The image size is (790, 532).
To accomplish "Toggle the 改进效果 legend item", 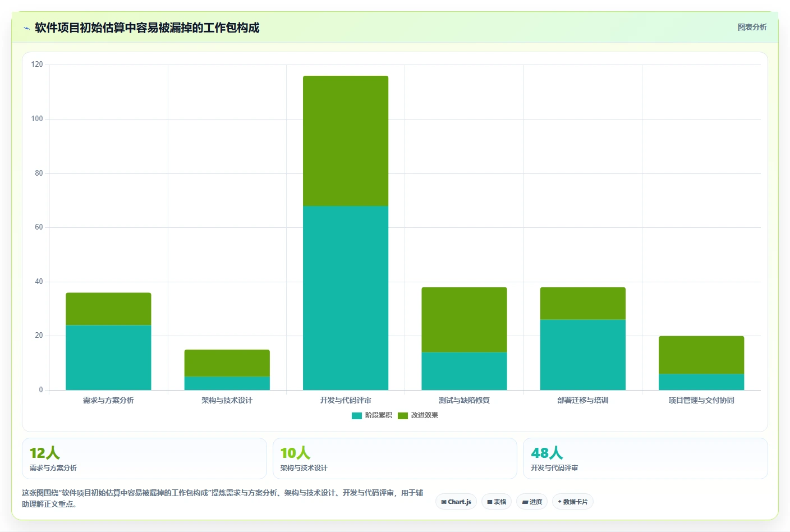I will [x=418, y=415].
